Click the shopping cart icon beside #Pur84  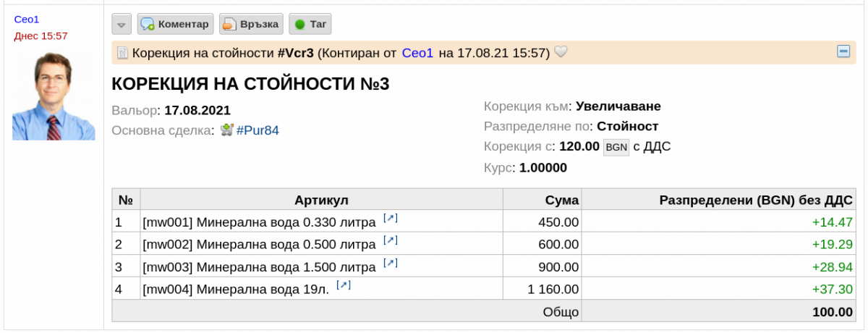pyautogui.click(x=227, y=130)
